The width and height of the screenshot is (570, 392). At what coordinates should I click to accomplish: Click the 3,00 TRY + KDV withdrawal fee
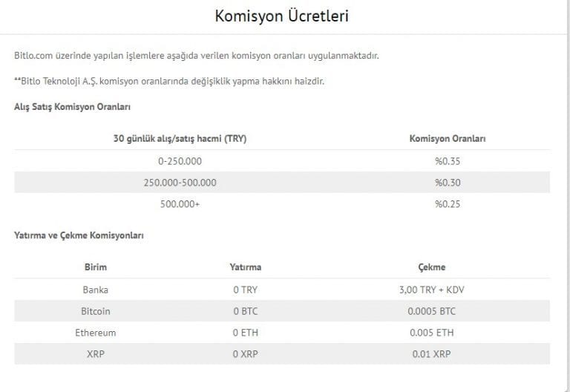432,290
